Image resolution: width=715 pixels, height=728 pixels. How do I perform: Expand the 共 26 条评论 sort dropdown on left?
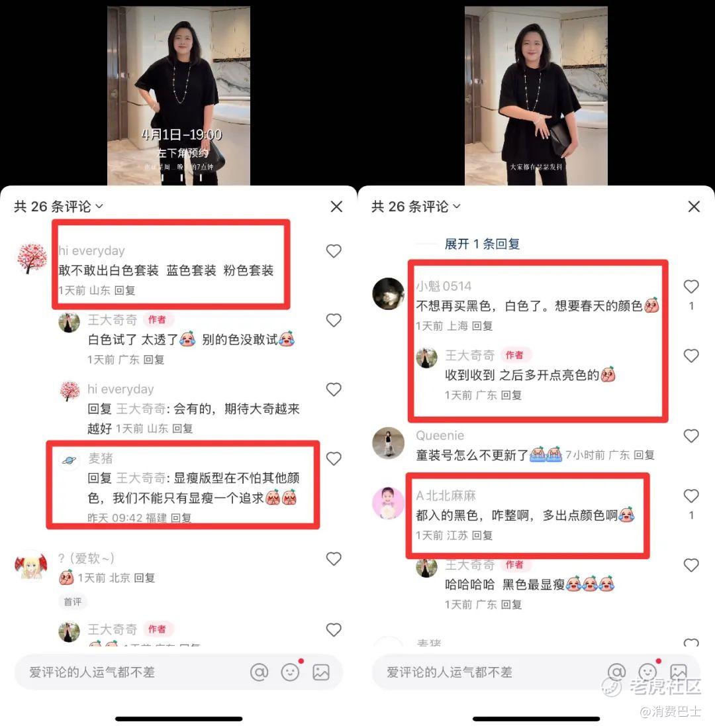tap(58, 207)
